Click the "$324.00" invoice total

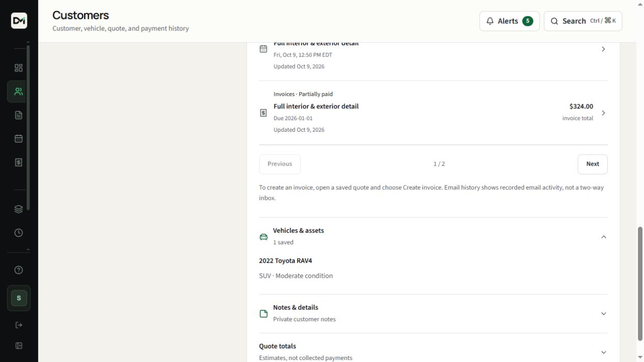click(581, 106)
